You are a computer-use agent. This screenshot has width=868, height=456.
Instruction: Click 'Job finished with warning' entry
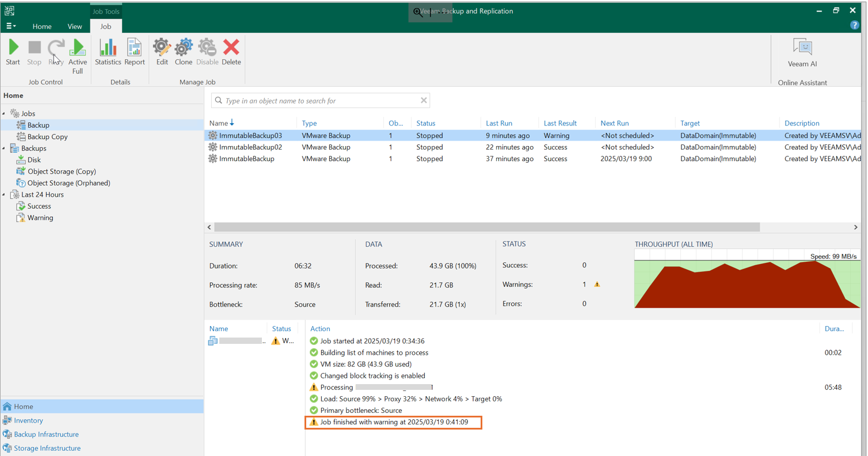point(394,422)
